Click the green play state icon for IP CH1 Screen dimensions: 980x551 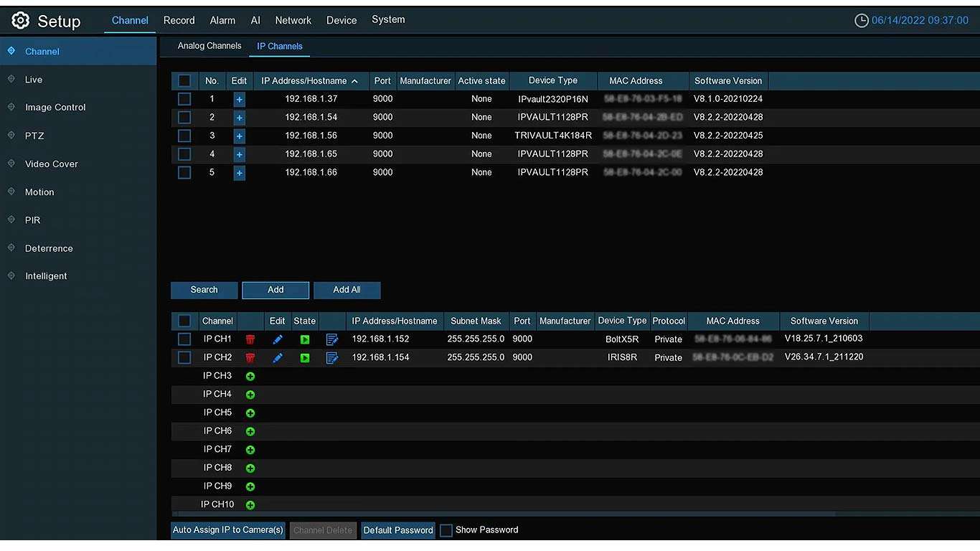305,339
